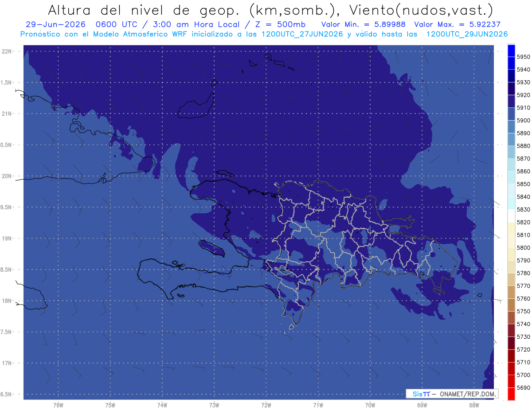The image size is (532, 411).
Task: Click the '20N' latitude label
Action: tap(8, 176)
